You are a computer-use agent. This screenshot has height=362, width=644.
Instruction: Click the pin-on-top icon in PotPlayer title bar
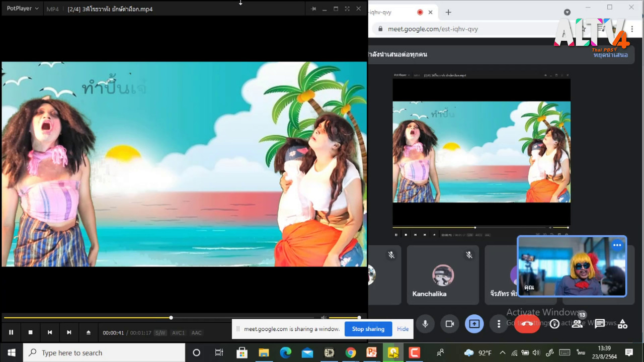313,9
